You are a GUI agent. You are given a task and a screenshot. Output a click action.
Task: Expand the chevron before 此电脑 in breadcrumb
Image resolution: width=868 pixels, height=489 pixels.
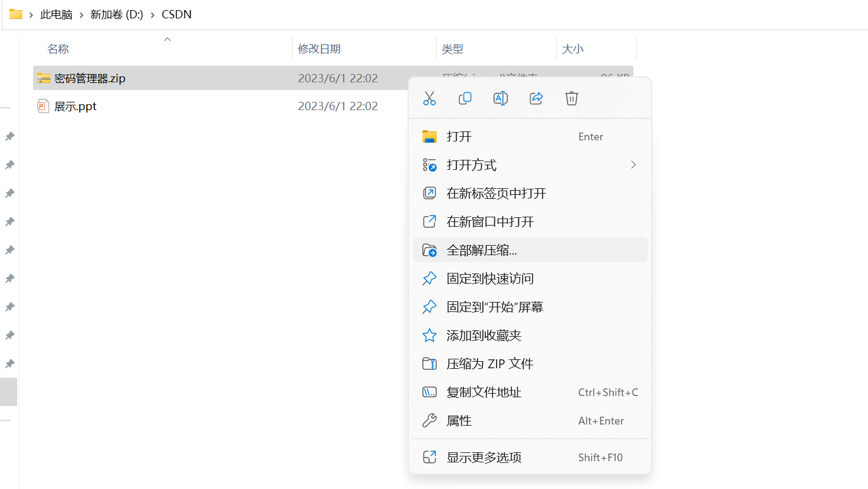pos(31,15)
